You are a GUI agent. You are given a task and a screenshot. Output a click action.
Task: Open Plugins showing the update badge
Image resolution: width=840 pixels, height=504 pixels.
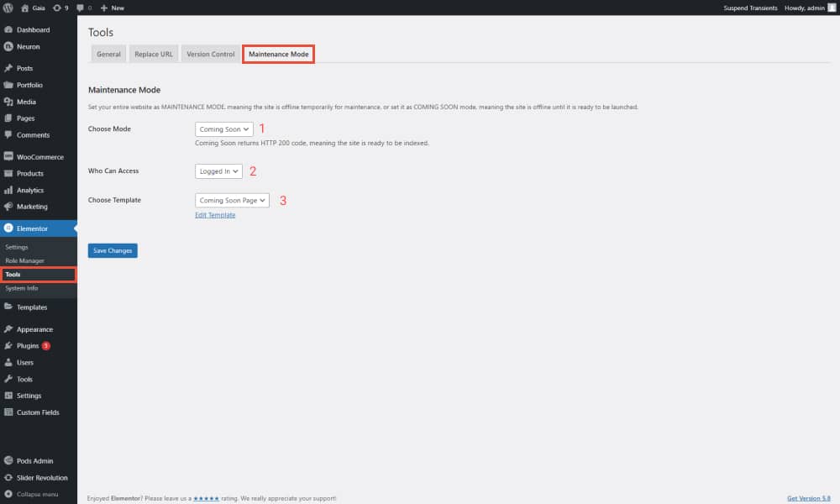[28, 345]
